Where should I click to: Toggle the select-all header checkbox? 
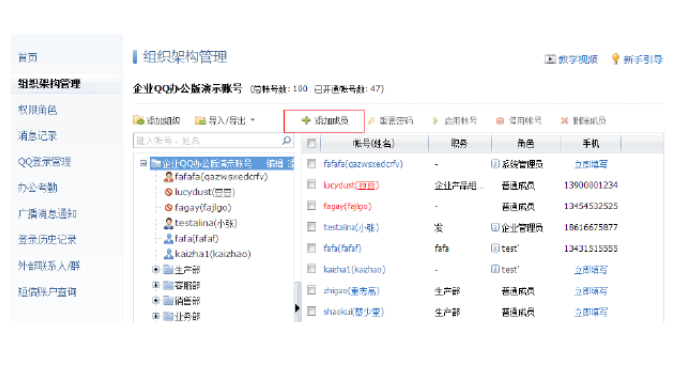point(312,143)
